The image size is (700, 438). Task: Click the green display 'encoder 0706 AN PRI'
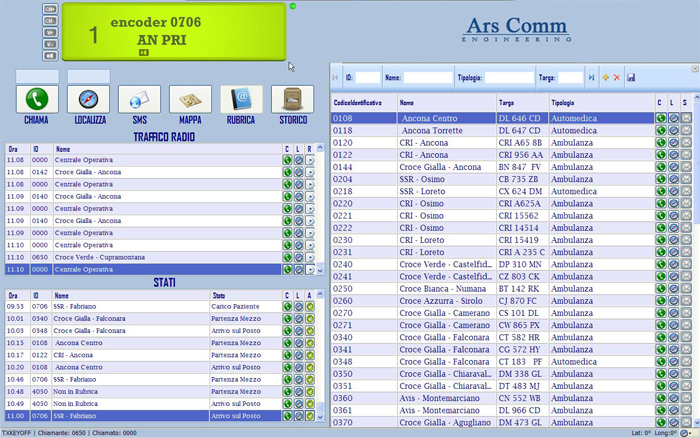coord(174,31)
